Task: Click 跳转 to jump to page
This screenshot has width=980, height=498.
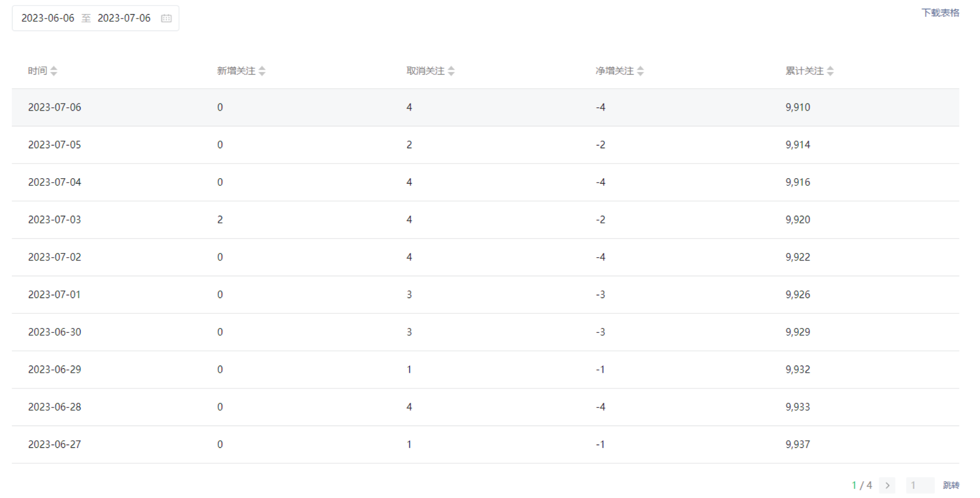Action: click(x=951, y=485)
